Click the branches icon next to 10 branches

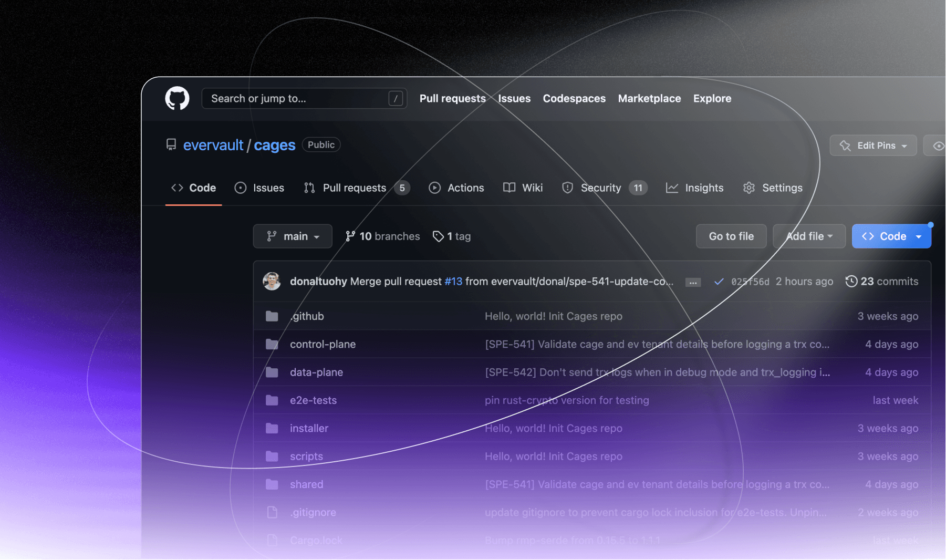[x=350, y=236]
